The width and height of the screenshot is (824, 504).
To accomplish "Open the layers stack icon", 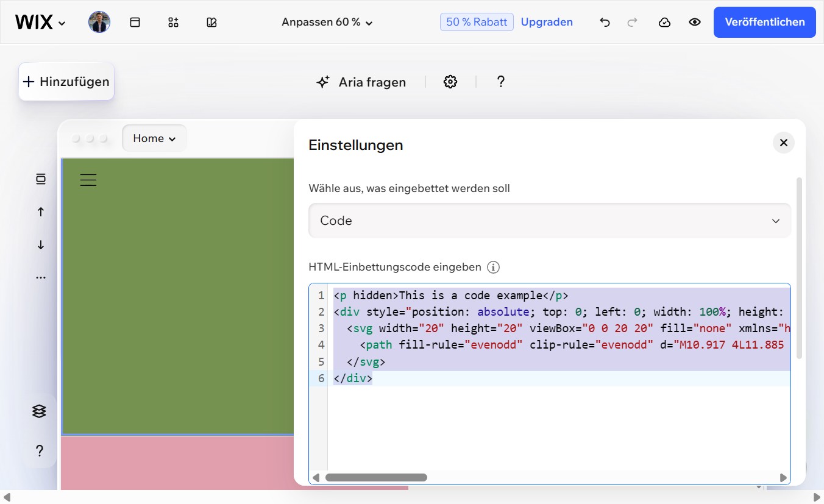I will (39, 411).
